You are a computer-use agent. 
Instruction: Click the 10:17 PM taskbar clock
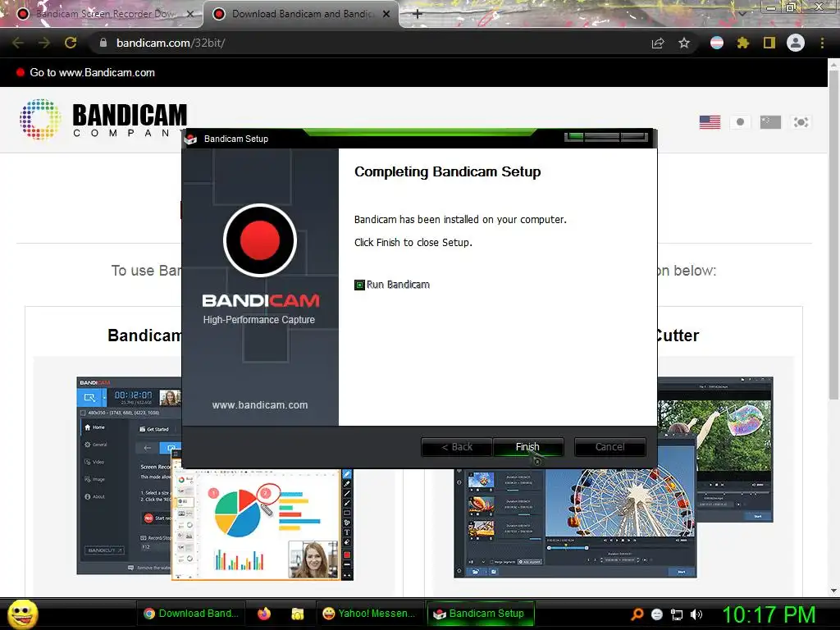coord(769,614)
